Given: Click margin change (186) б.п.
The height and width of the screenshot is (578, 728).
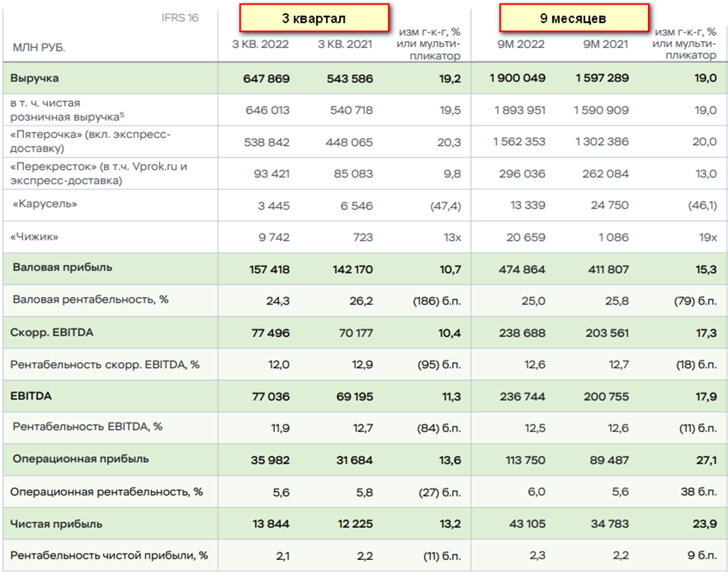Looking at the screenshot, I should (437, 301).
